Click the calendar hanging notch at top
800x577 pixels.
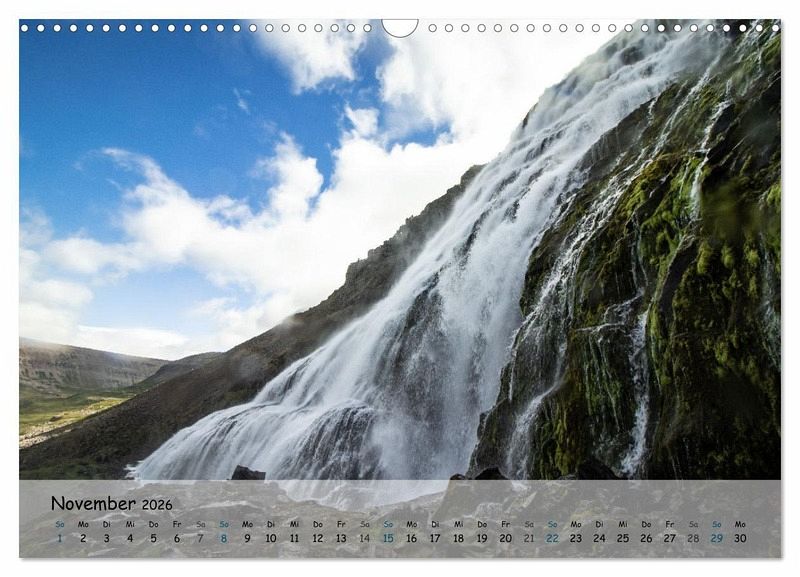click(400, 28)
